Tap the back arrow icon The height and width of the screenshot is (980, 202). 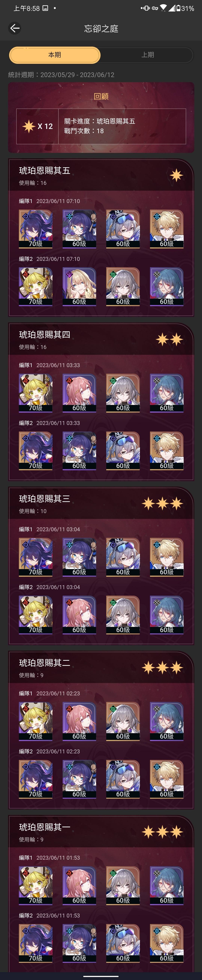click(x=14, y=28)
